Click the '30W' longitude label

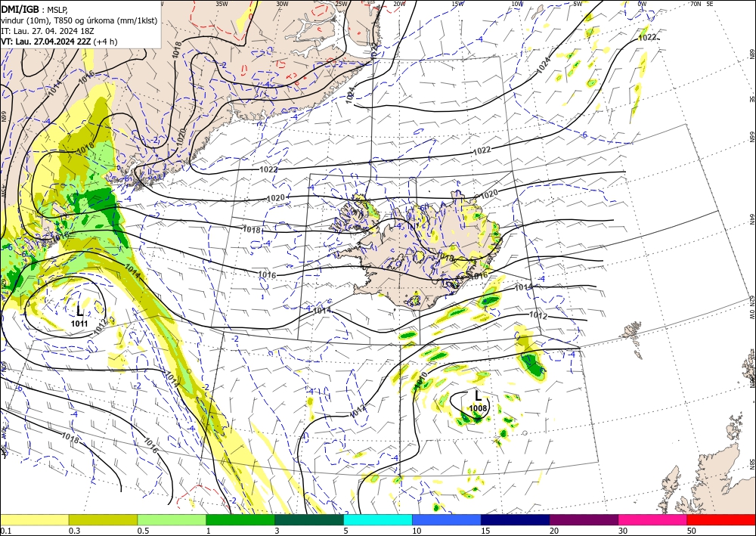click(x=282, y=4)
